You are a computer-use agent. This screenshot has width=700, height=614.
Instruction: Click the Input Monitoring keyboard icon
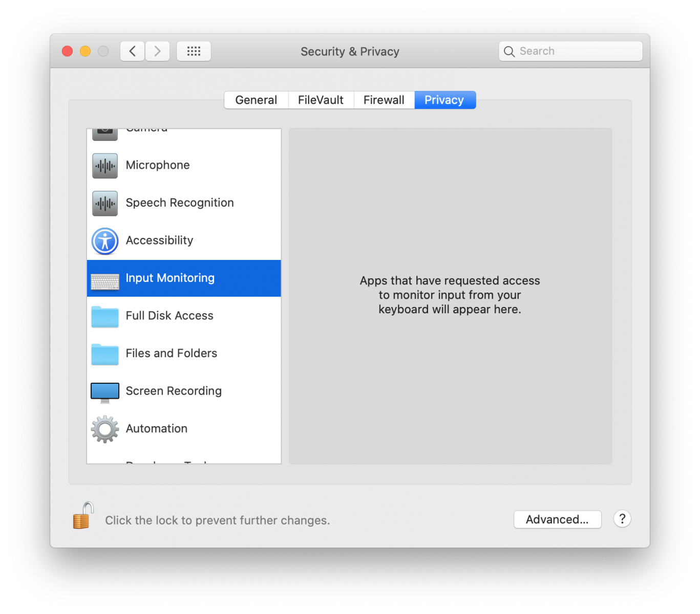coord(105,281)
